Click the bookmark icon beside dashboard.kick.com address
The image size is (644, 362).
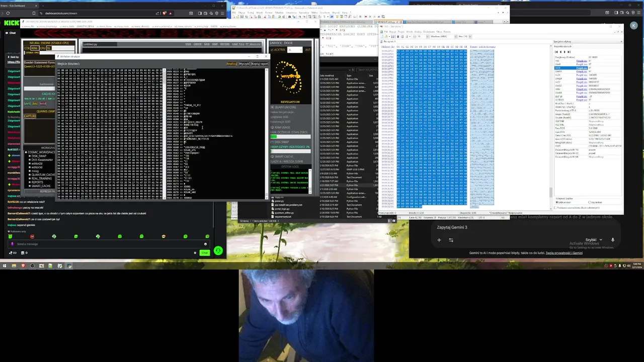pos(34,13)
